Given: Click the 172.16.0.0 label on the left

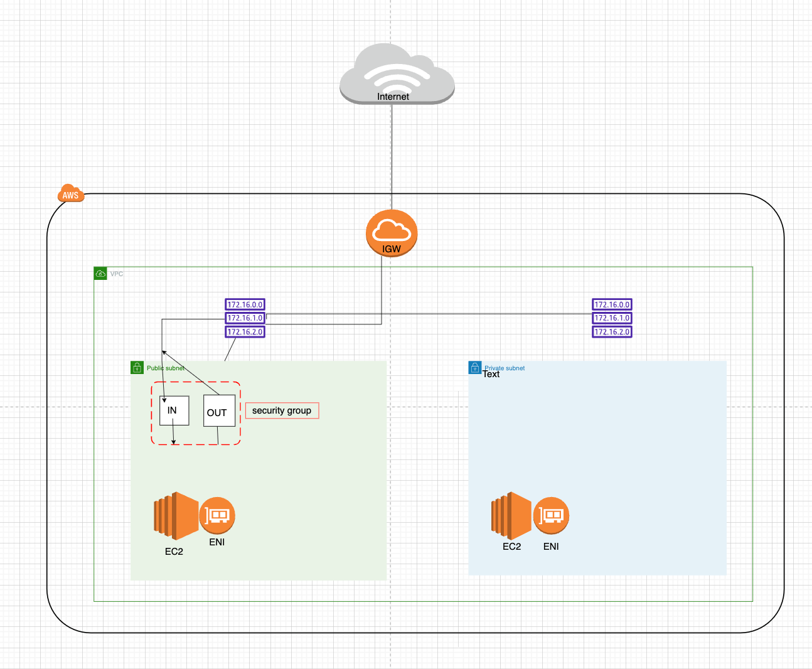Looking at the screenshot, I should 245,304.
